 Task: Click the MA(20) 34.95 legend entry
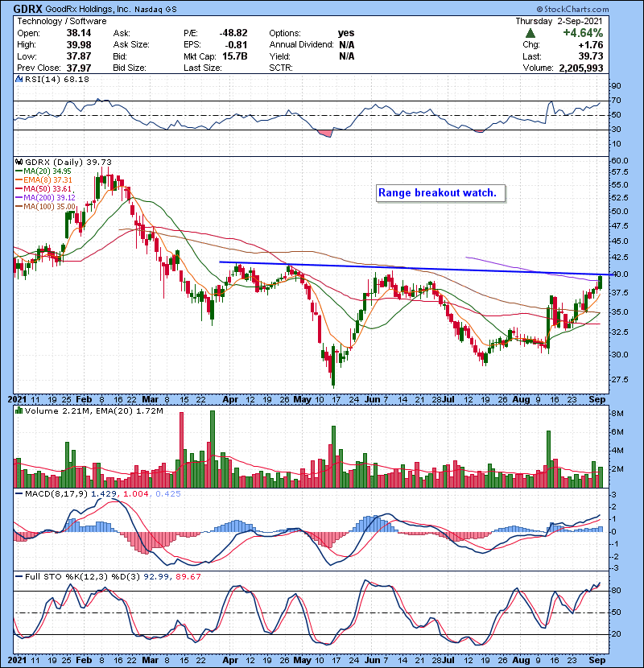(43, 171)
